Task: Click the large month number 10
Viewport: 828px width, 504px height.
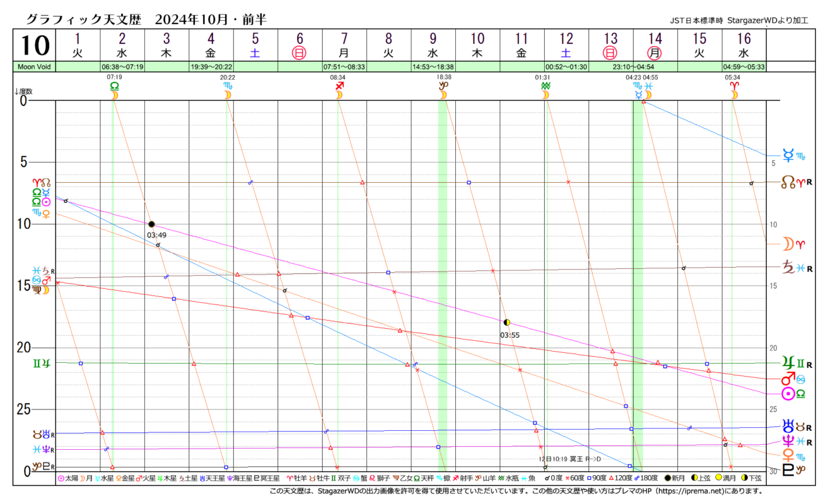Action: coord(33,45)
